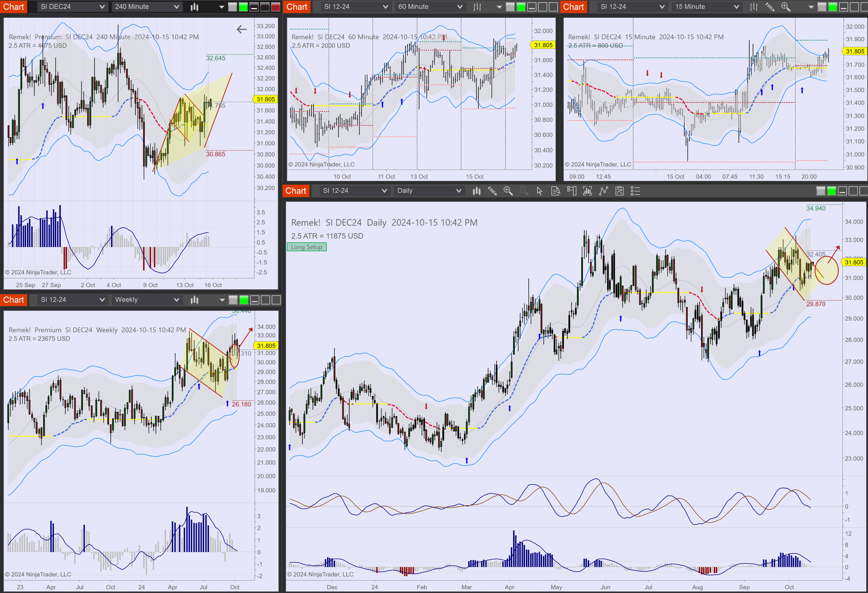Open drawing tools pencil in Daily chart
The height and width of the screenshot is (593, 868).
tap(492, 191)
